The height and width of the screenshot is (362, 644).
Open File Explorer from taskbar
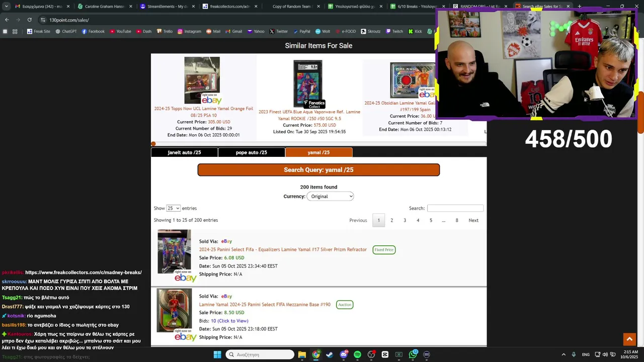(x=302, y=354)
